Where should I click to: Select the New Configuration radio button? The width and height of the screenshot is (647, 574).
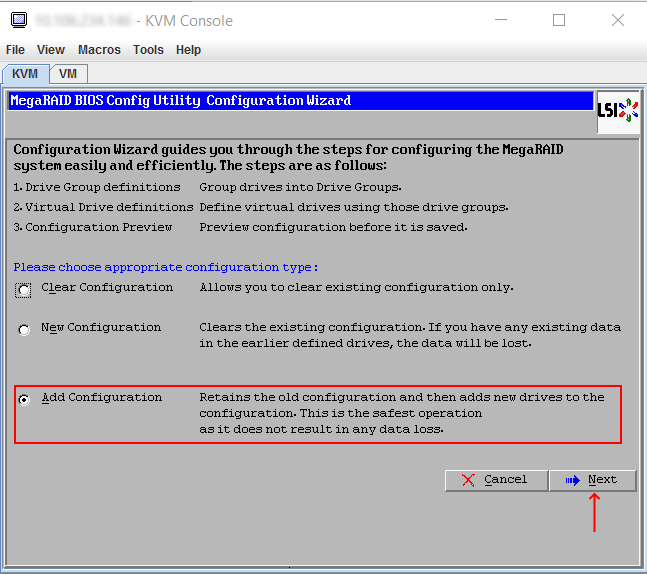click(x=24, y=330)
